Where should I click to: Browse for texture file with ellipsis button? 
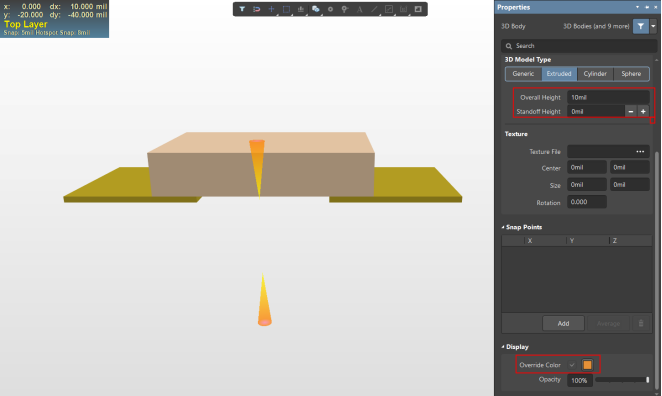pos(640,152)
